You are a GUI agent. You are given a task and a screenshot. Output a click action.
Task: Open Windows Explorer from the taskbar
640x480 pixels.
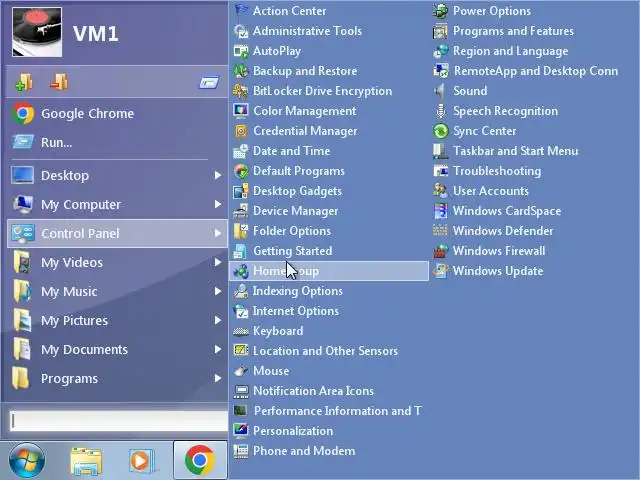click(86, 461)
